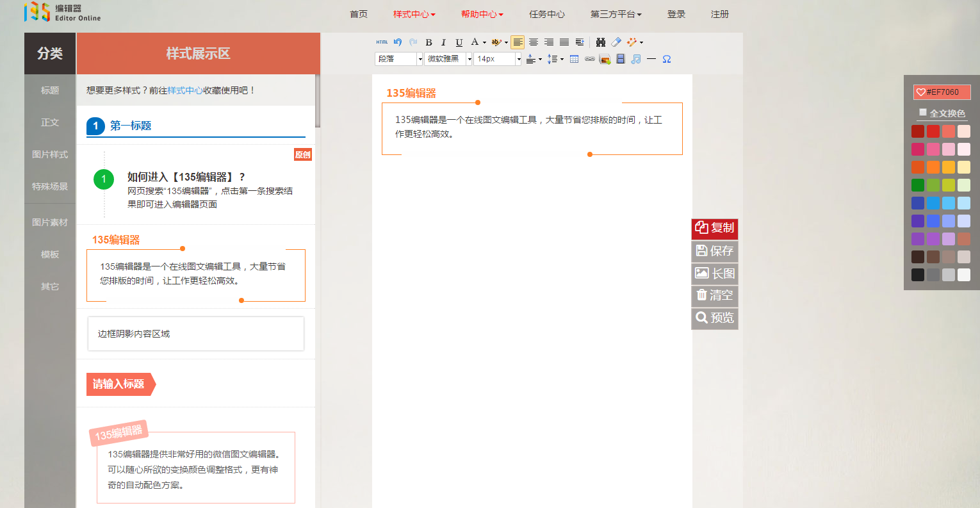
Task: Open the Find and Replace binoculars icon
Action: pyautogui.click(x=601, y=42)
